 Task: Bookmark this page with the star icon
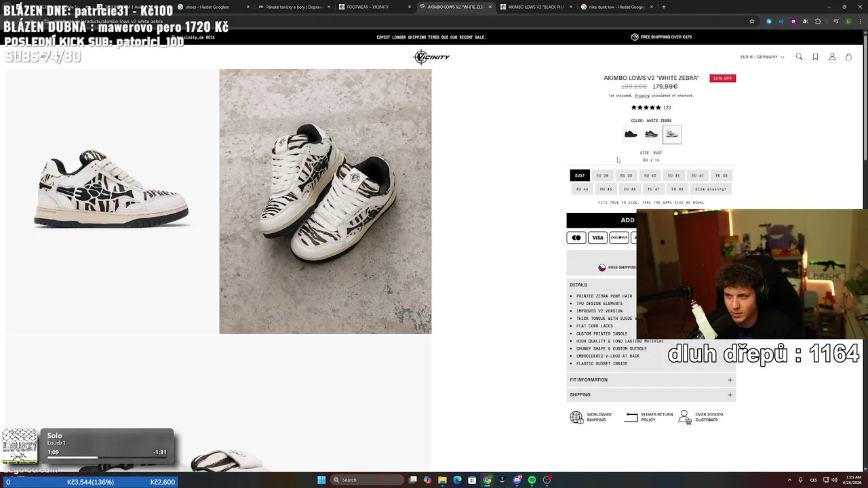(x=752, y=21)
